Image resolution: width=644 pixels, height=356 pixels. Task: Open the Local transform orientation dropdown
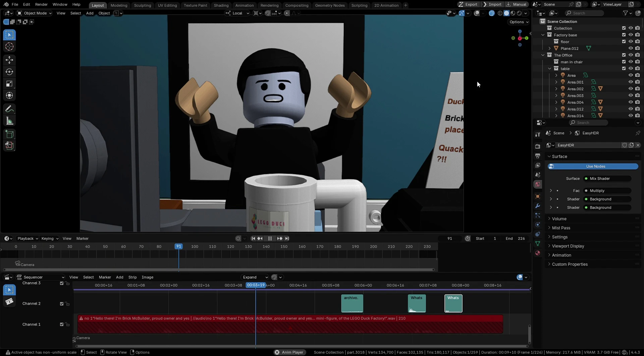tap(237, 13)
